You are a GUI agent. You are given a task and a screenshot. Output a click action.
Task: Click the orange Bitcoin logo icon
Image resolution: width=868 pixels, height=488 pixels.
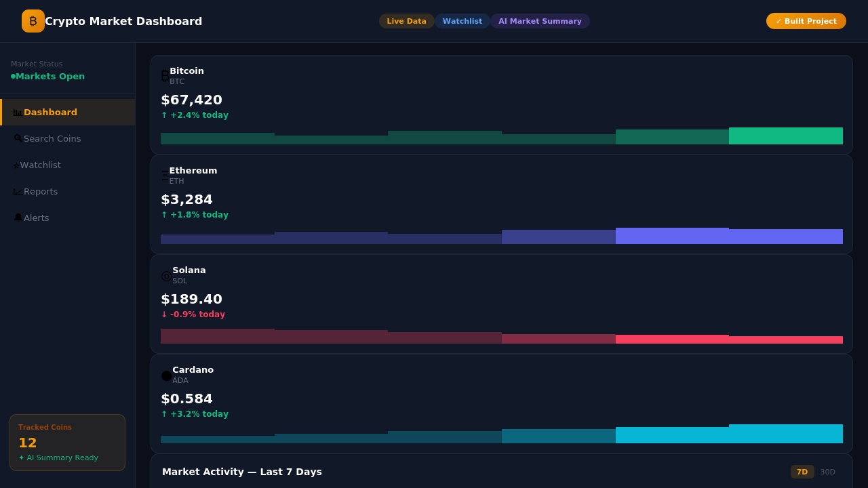(x=33, y=21)
